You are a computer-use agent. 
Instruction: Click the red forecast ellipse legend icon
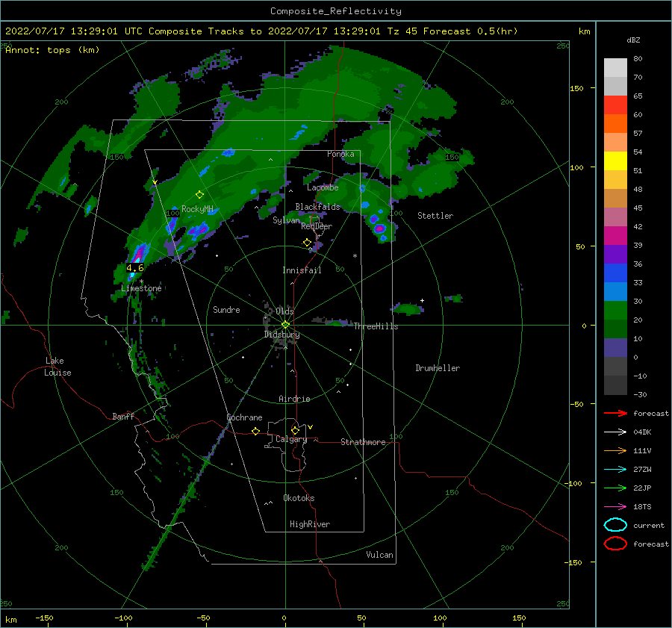click(615, 544)
